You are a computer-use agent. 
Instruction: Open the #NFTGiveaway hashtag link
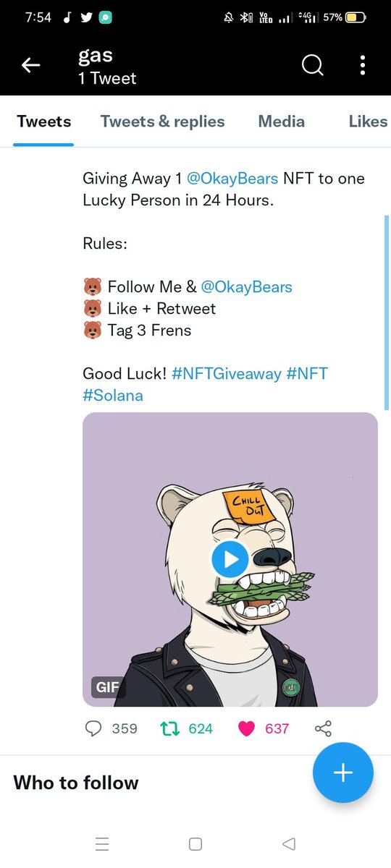click(227, 374)
